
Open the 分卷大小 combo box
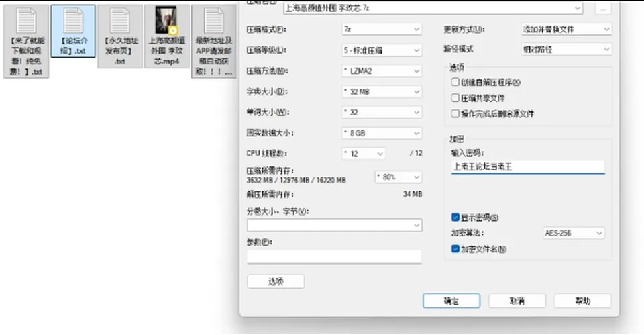334,225
